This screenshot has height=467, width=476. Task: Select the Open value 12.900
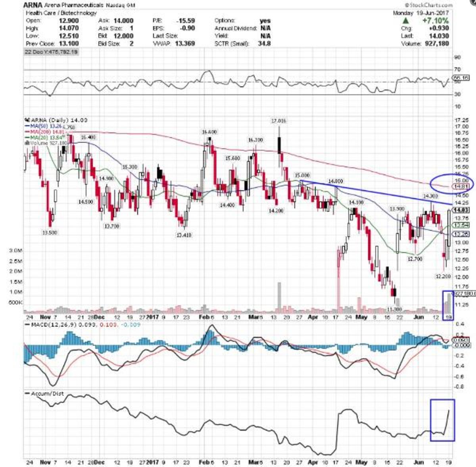[69, 21]
